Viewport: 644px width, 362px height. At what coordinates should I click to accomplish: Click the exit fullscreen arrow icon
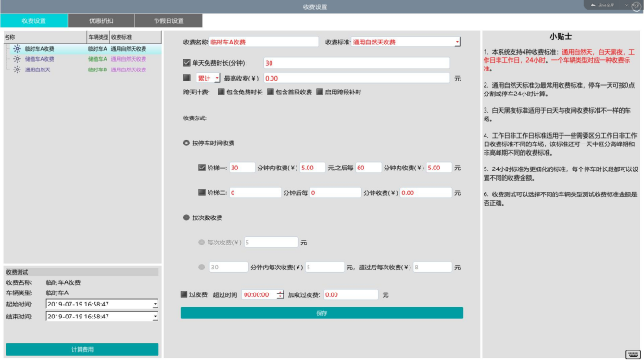click(x=593, y=5)
